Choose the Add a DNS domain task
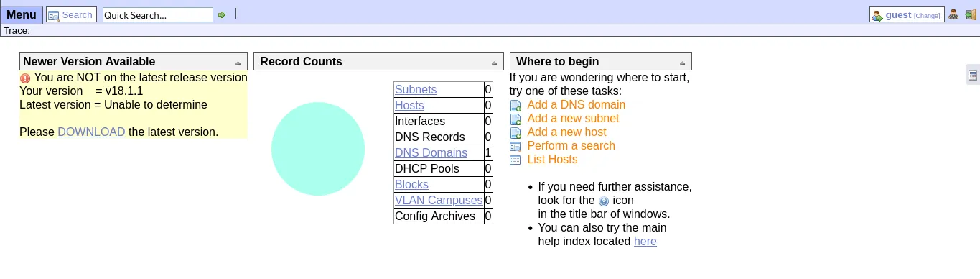 coord(576,104)
